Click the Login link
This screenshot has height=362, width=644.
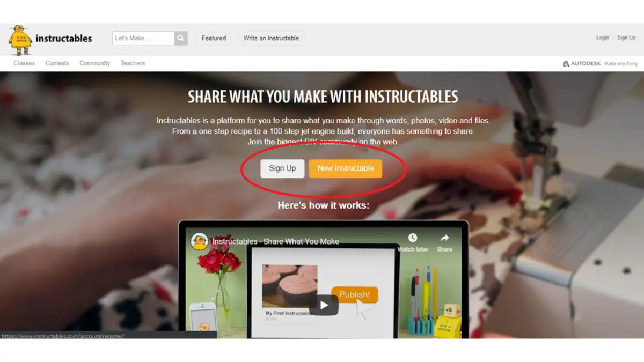coord(603,38)
